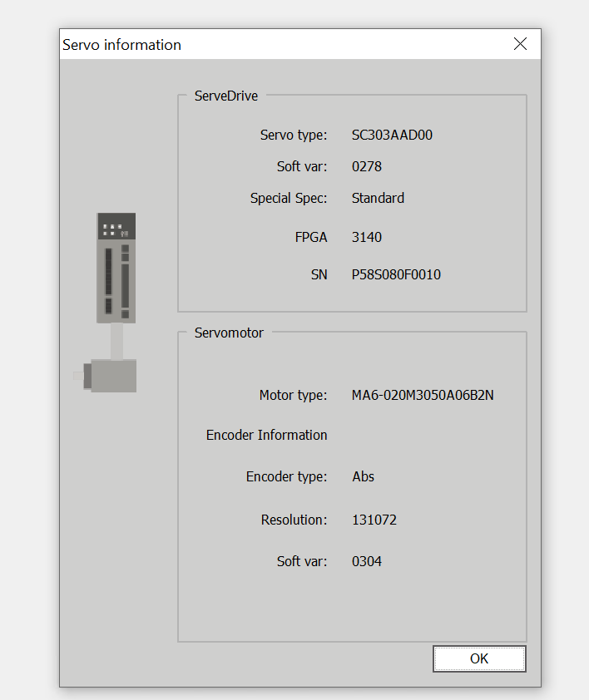Click the FPGA value 3140
Image resolution: width=589 pixels, height=700 pixels.
point(367,237)
